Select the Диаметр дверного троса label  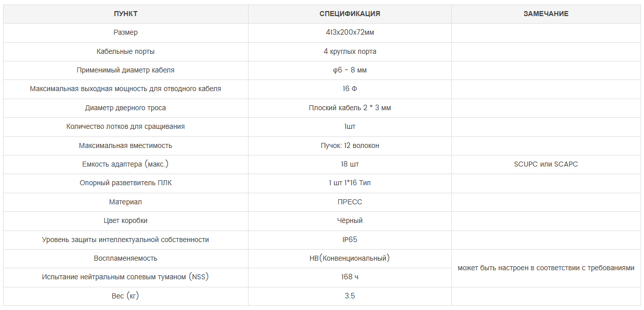point(125,108)
